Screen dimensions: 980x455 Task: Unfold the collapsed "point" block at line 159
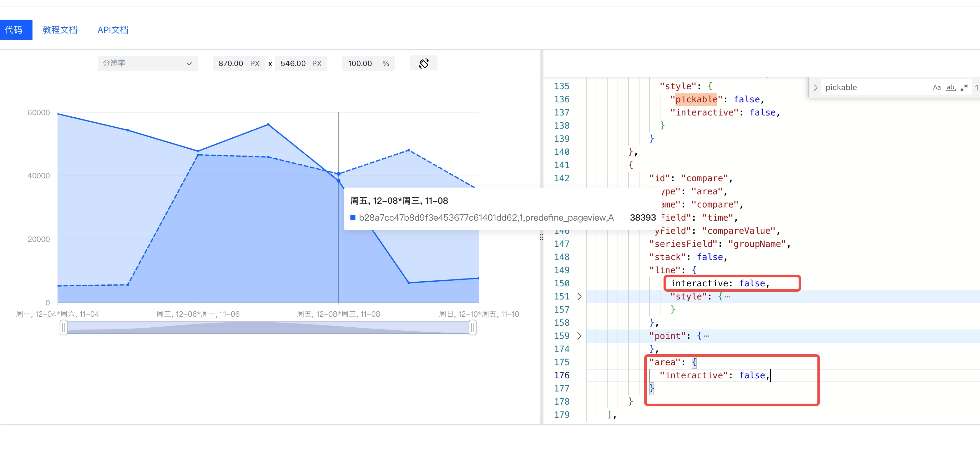pyautogui.click(x=579, y=336)
